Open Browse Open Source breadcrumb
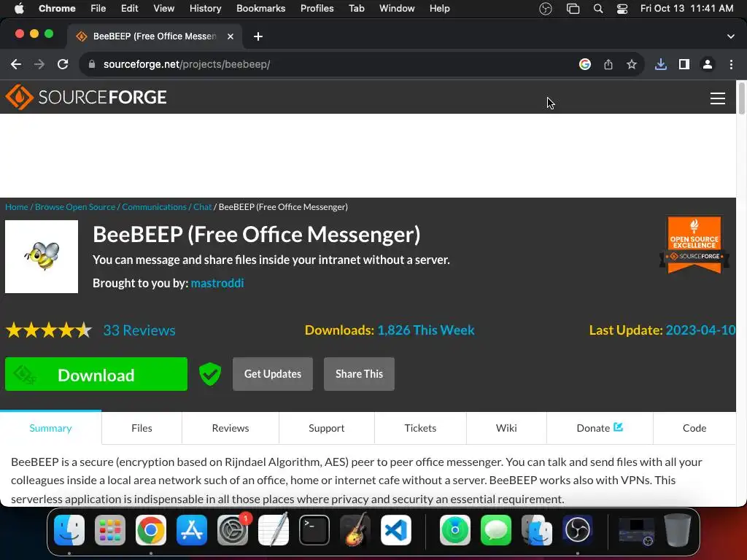The image size is (747, 560). tap(75, 206)
